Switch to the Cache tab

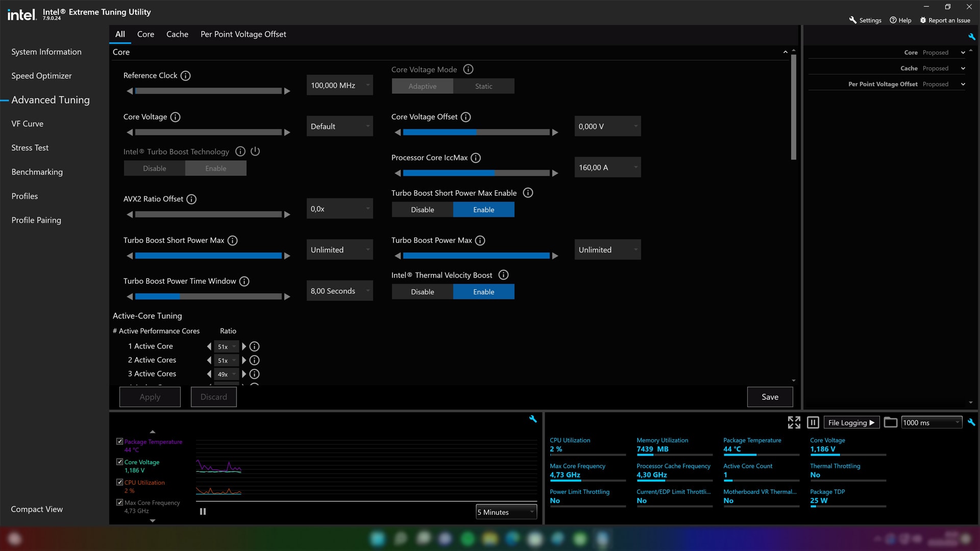177,34
